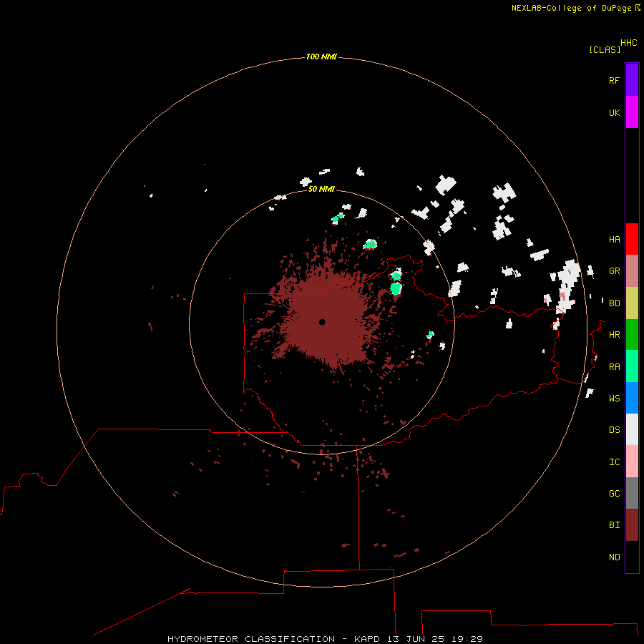This screenshot has width=644, height=644.
Task: Click the WS blue legend swatch
Action: [632, 398]
